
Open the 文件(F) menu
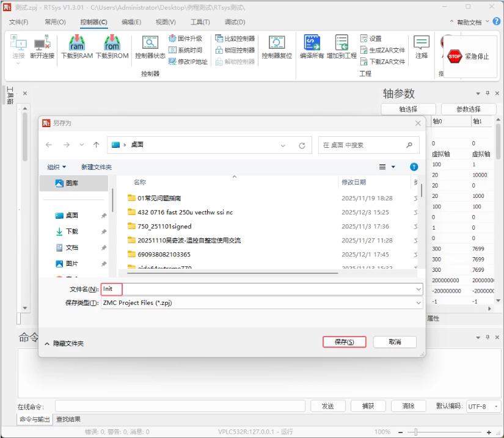pyautogui.click(x=19, y=22)
